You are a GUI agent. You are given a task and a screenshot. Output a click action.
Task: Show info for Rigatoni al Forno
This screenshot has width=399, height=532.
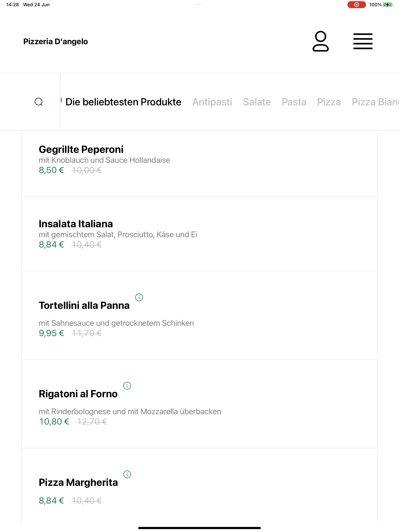pyautogui.click(x=127, y=386)
